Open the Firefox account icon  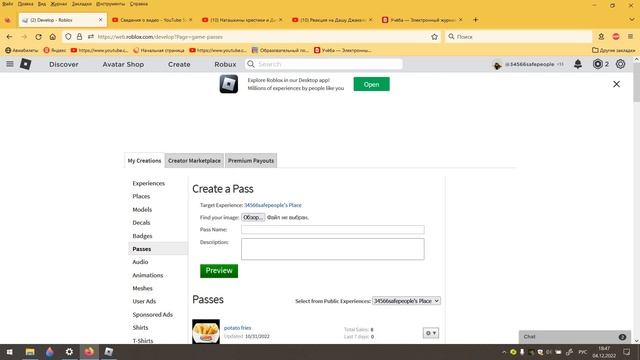(x=601, y=37)
